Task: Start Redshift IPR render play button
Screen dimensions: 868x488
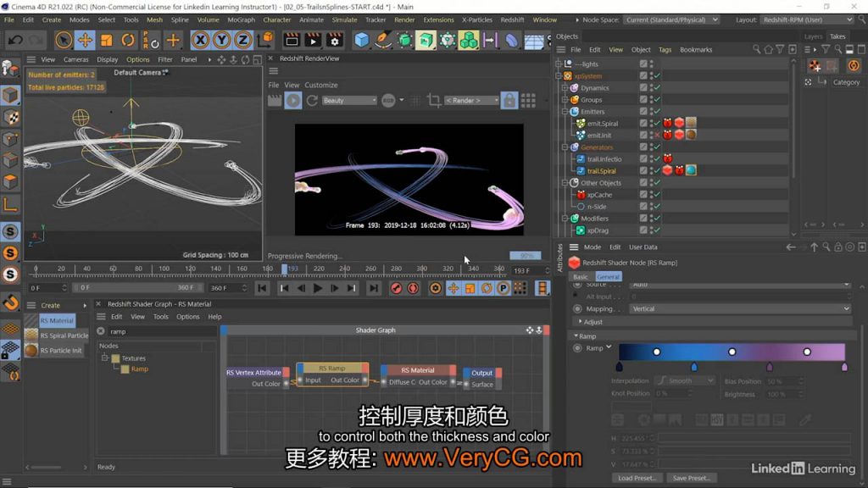Action: pyautogui.click(x=293, y=100)
